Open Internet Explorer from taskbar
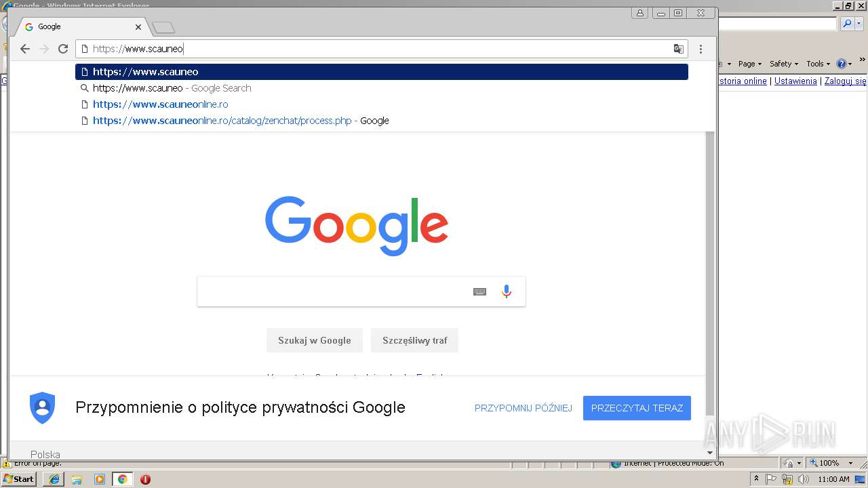This screenshot has width=868, height=488. pos(54,479)
